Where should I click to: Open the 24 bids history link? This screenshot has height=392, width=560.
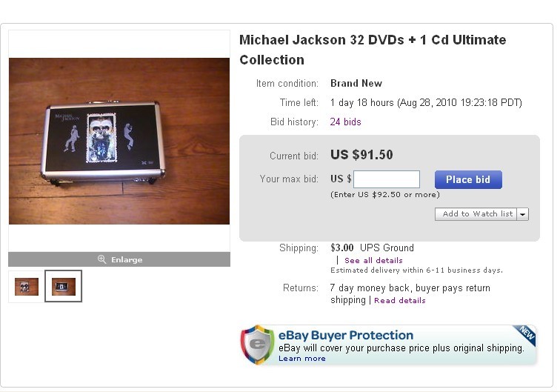click(x=345, y=122)
